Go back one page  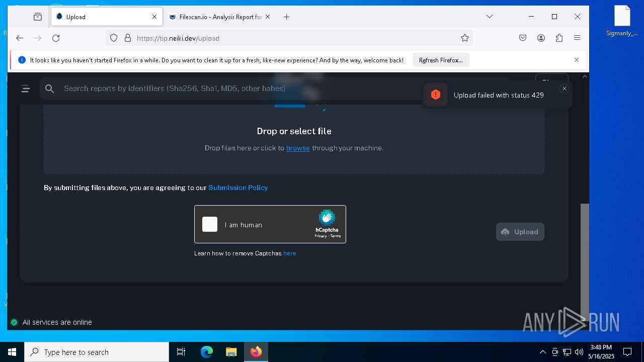(20, 38)
